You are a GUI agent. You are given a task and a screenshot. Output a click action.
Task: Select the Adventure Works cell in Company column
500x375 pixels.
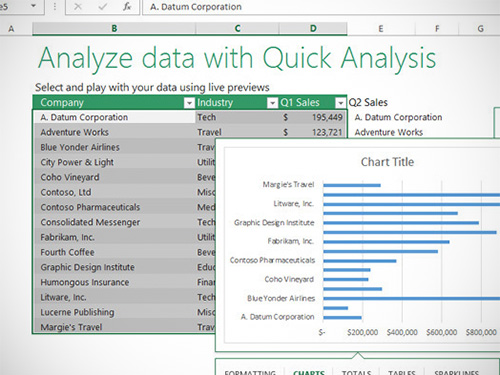pos(114,132)
